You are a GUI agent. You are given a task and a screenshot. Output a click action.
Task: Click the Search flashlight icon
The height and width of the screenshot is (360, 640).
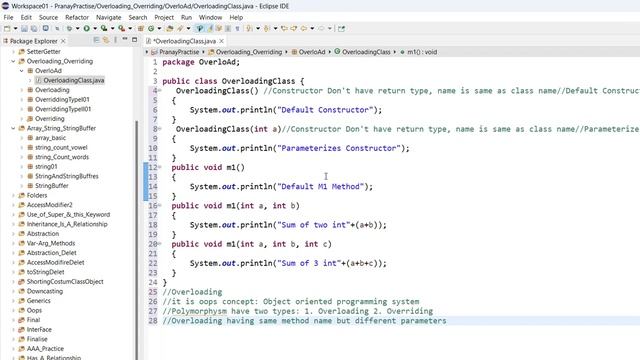click(179, 29)
